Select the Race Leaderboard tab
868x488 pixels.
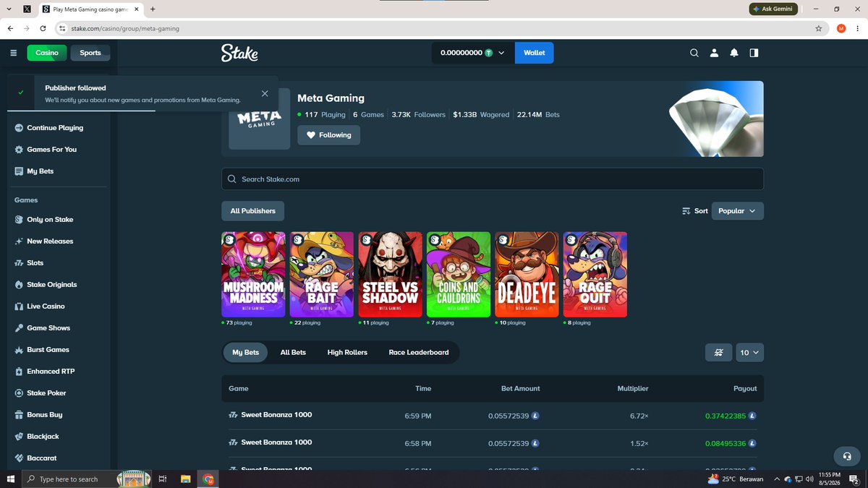coord(419,353)
